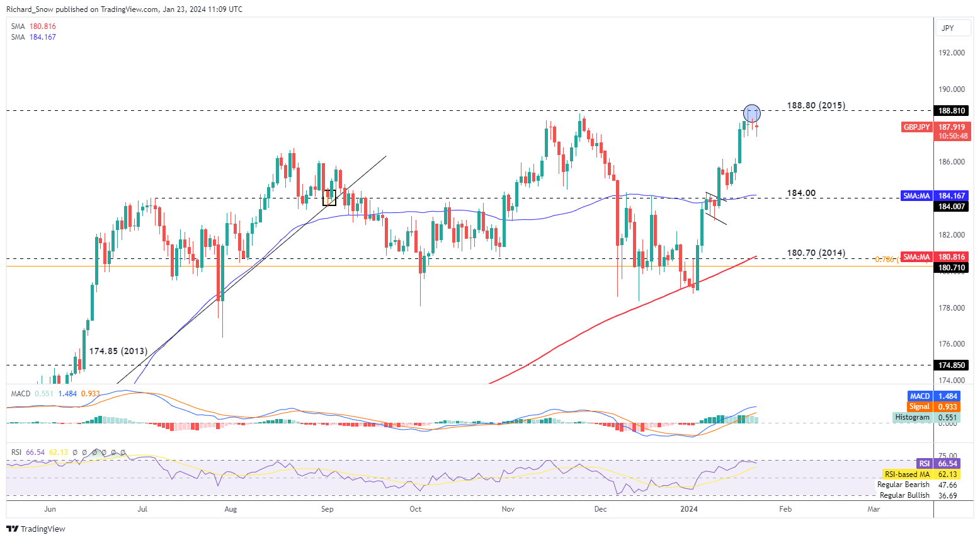Click the 174.850 price level label
This screenshot has height=540, width=980.
952,365
